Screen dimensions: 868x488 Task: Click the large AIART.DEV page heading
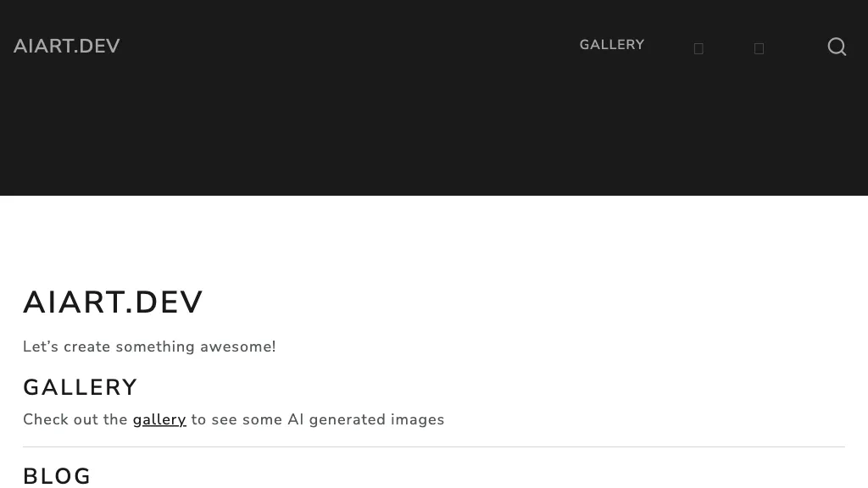(x=113, y=302)
